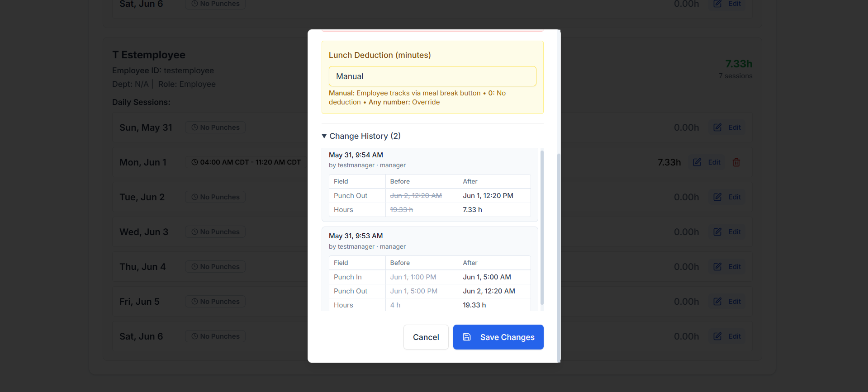Viewport: 868px width, 392px height.
Task: Click Save Changes button
Action: click(498, 337)
